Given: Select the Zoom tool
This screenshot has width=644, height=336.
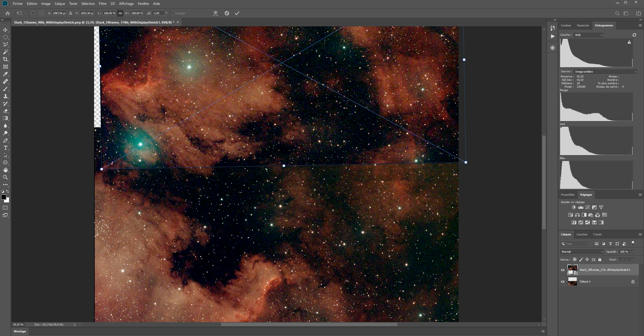Looking at the screenshot, I should (x=5, y=177).
